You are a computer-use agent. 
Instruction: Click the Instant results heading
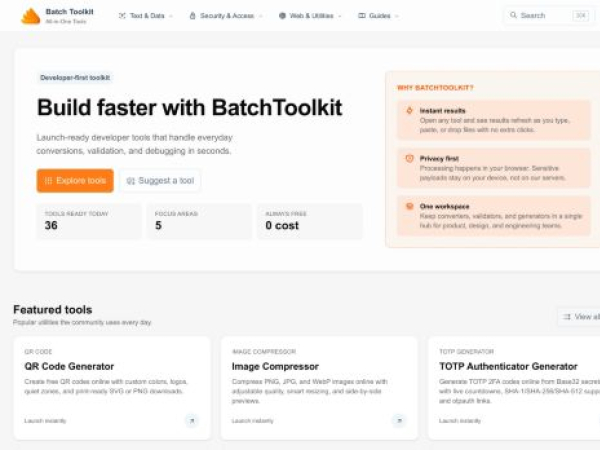coord(443,111)
